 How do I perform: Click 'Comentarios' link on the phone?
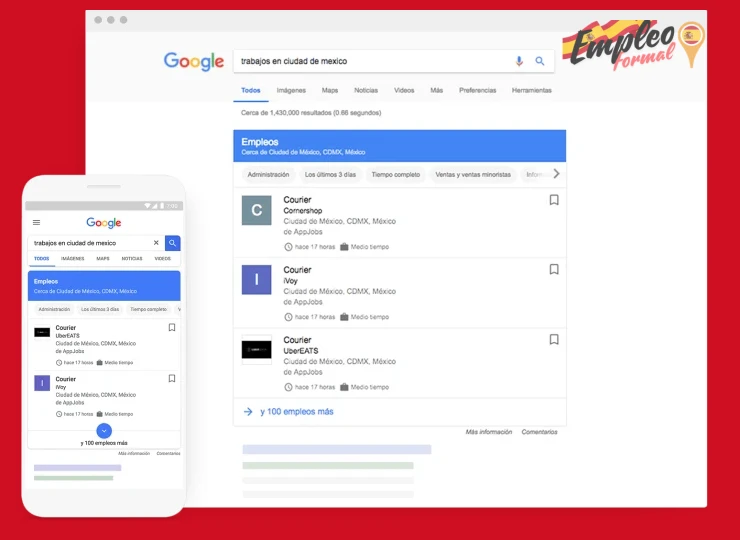pos(168,454)
